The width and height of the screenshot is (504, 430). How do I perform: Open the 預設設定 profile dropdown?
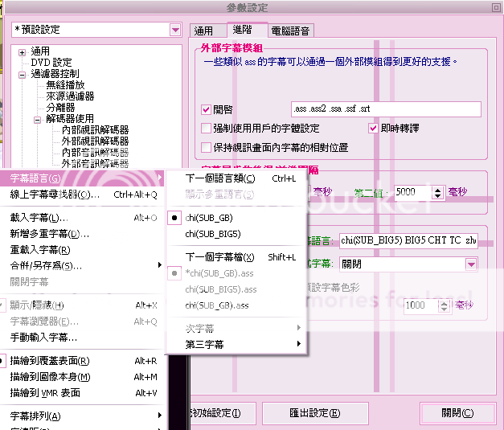pyautogui.click(x=175, y=30)
